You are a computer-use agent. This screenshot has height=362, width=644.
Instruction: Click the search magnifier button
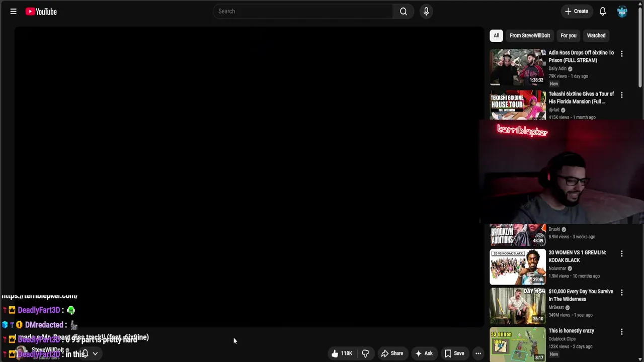[x=404, y=11]
